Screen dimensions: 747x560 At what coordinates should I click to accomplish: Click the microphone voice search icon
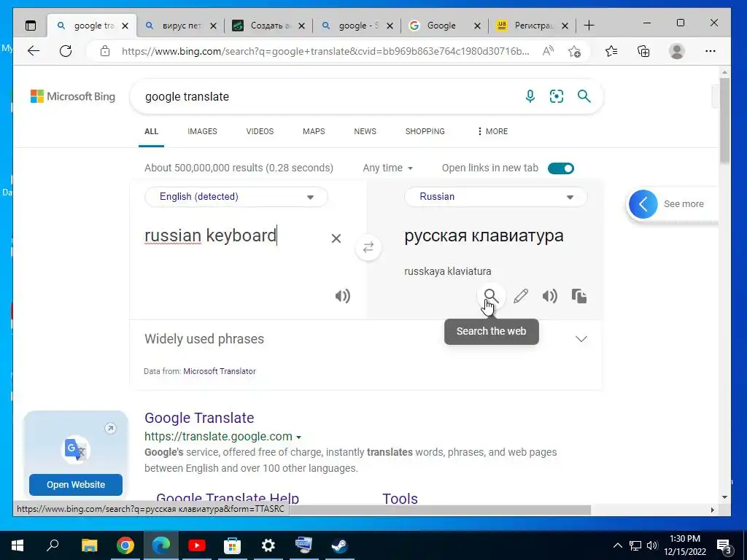[530, 96]
